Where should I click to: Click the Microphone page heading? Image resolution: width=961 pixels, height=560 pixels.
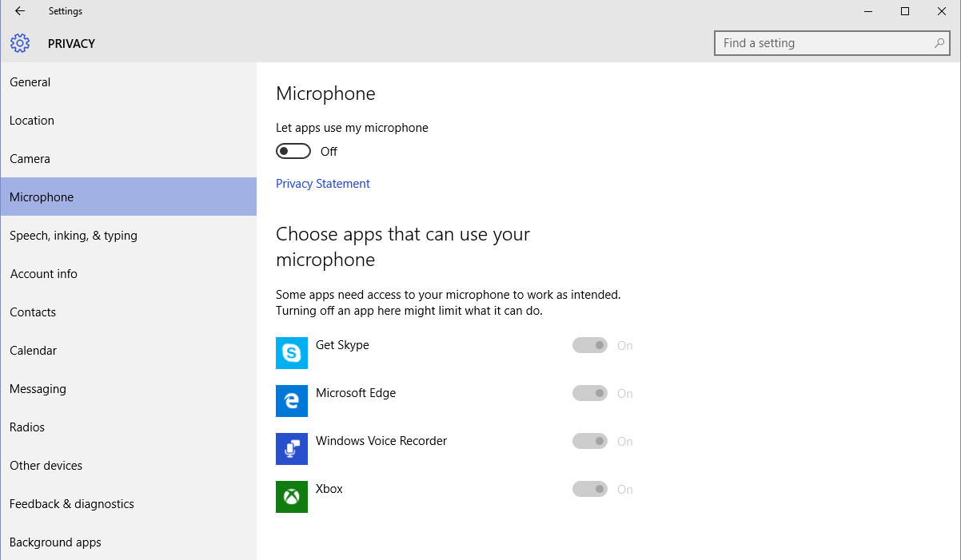(x=325, y=93)
